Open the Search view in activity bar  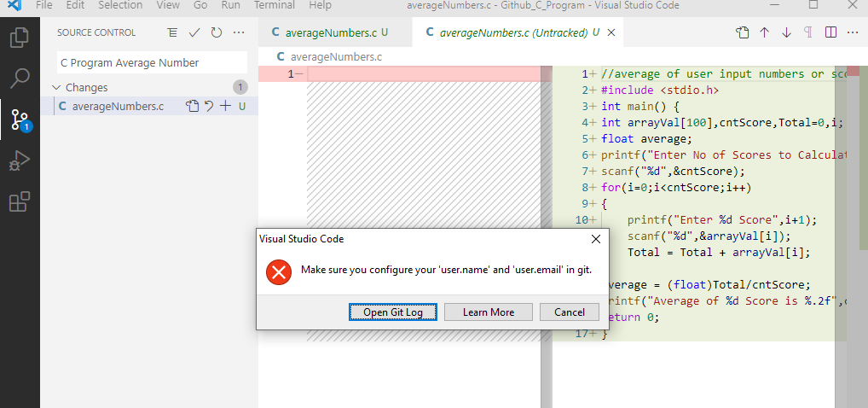(20, 79)
